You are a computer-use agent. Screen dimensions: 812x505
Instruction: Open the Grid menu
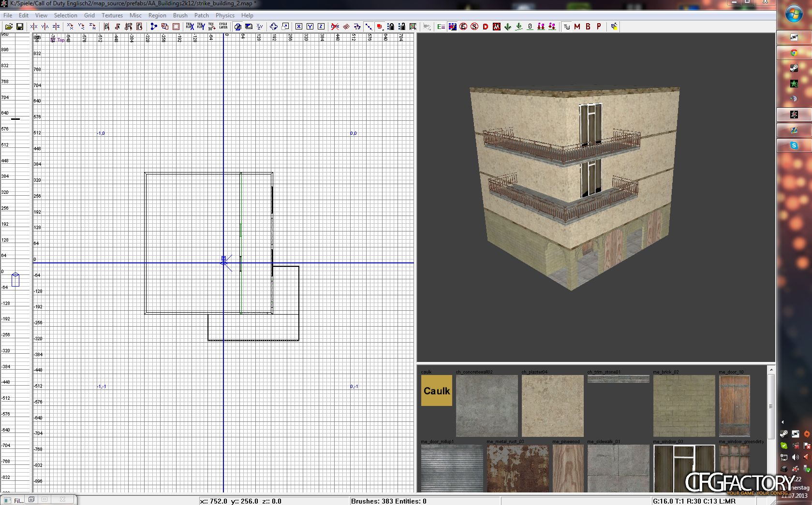click(x=89, y=15)
